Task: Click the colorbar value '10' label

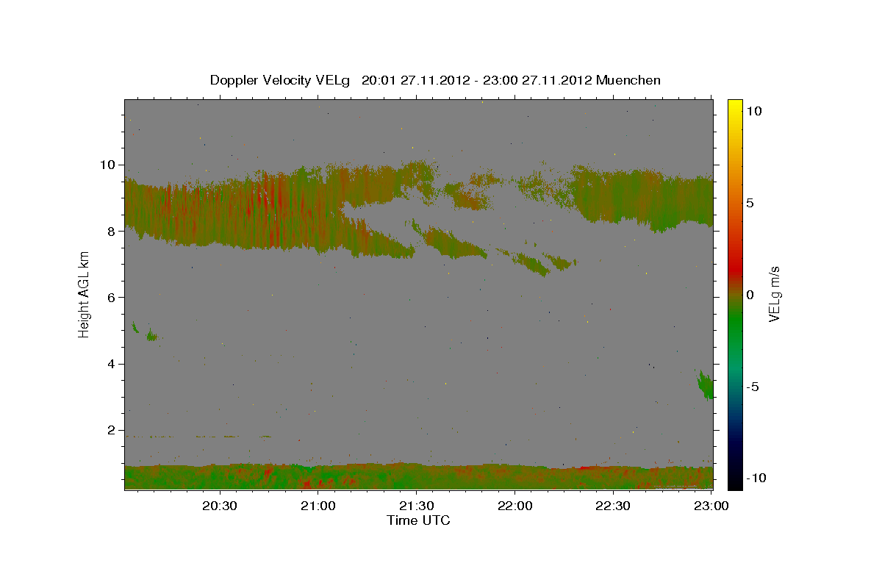Action: pyautogui.click(x=754, y=111)
